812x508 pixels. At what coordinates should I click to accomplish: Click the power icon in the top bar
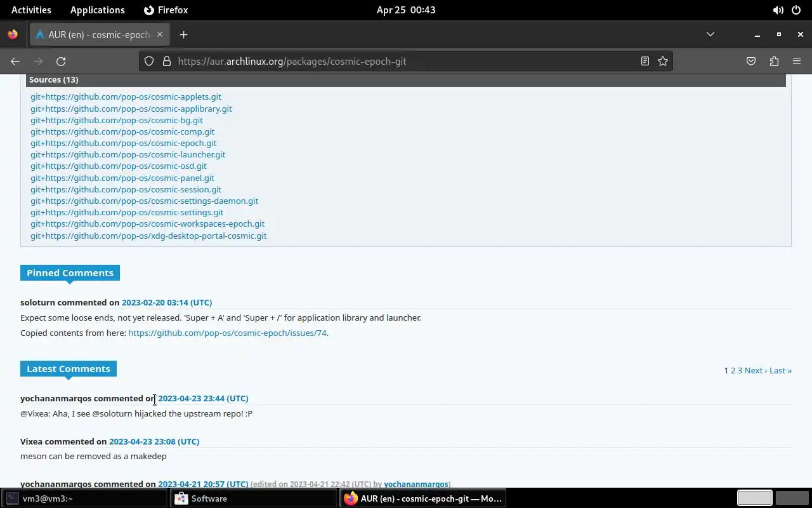[x=796, y=10]
